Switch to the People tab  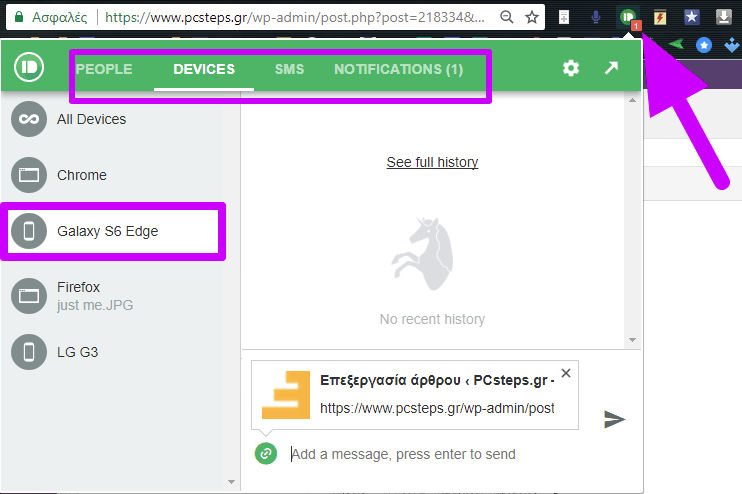point(104,69)
